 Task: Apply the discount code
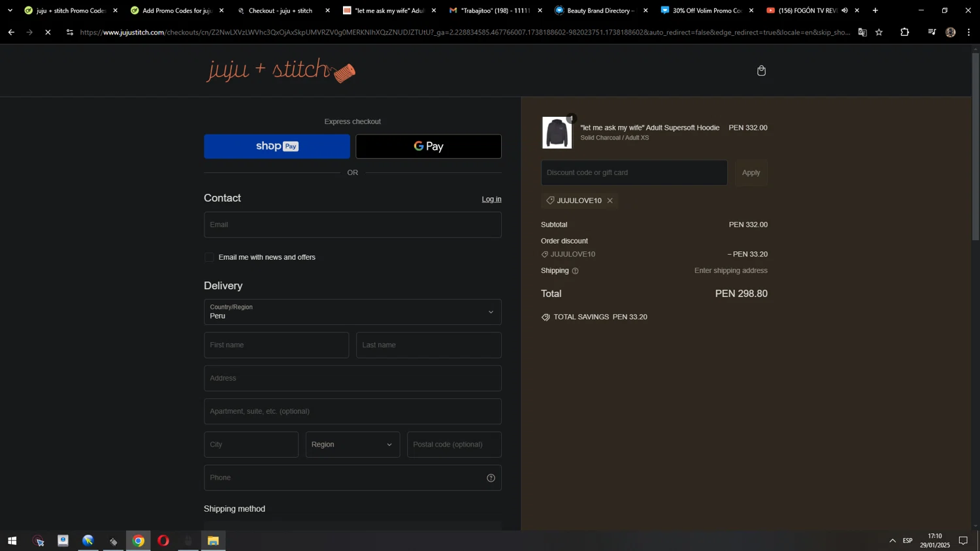click(751, 172)
